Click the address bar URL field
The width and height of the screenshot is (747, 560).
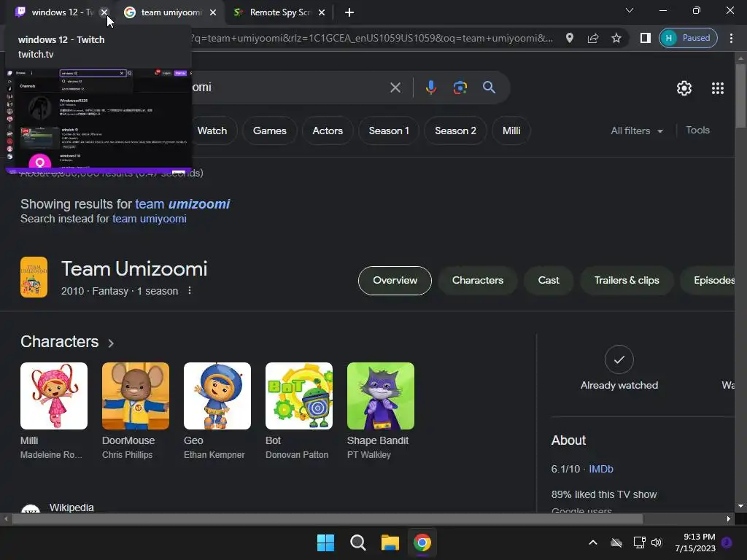coord(371,38)
